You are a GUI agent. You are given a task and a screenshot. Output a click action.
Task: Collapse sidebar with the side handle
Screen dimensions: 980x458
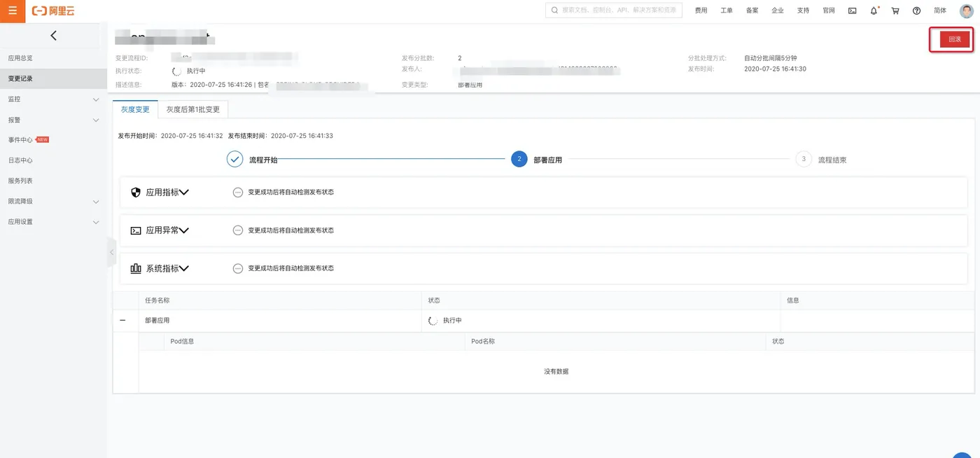pyautogui.click(x=111, y=252)
